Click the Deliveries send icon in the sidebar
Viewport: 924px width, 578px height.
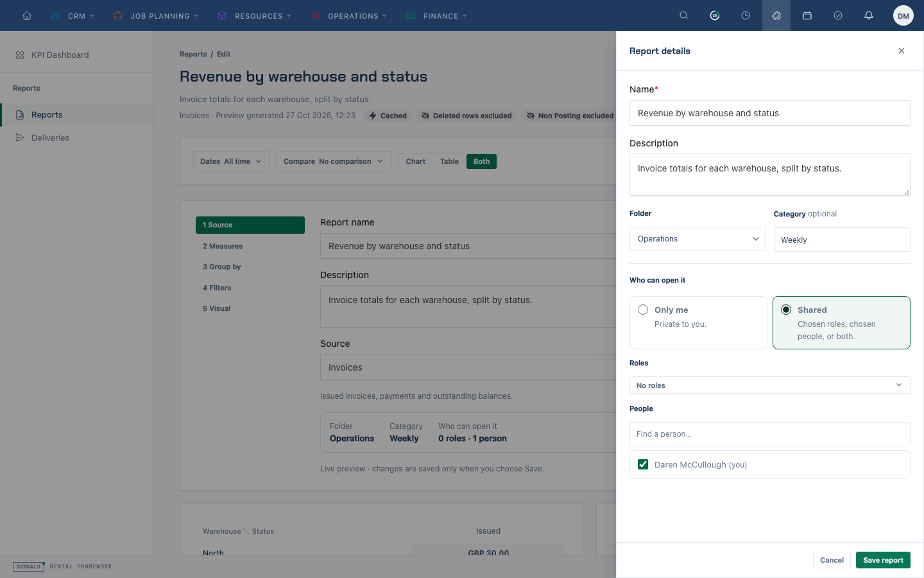point(20,138)
